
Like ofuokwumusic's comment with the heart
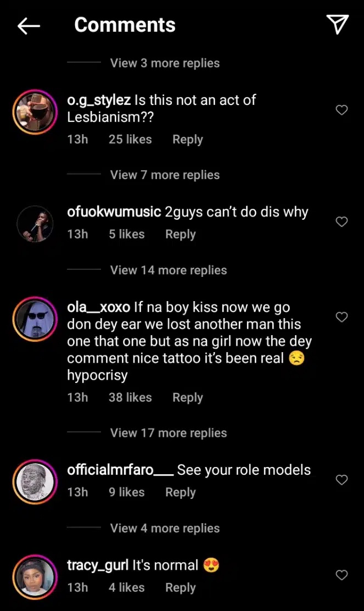pyautogui.click(x=341, y=222)
